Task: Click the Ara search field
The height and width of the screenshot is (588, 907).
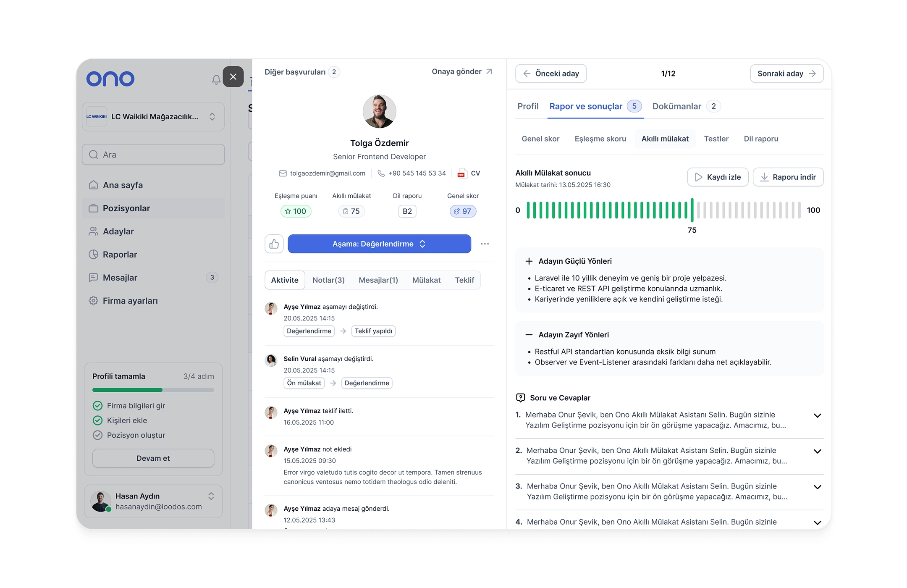Action: [153, 155]
